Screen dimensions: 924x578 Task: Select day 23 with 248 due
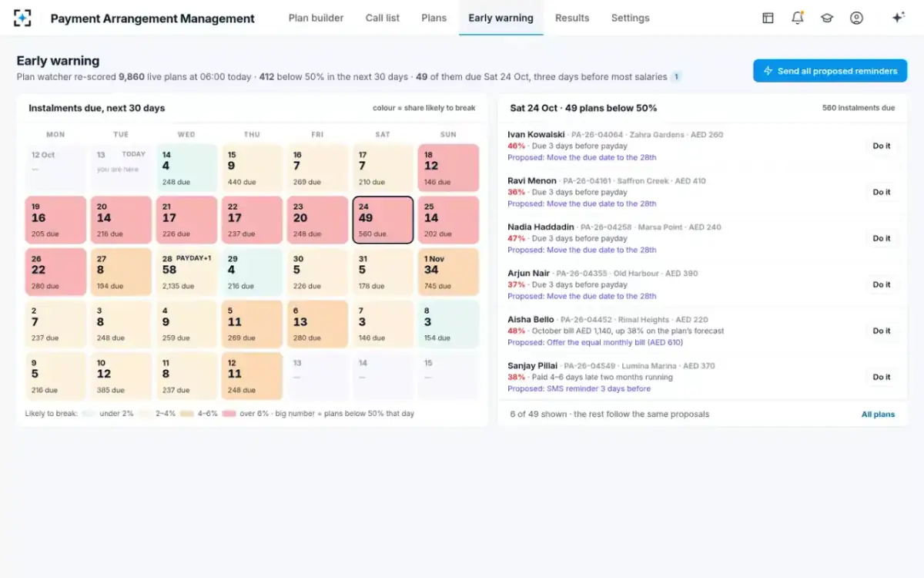coord(317,220)
